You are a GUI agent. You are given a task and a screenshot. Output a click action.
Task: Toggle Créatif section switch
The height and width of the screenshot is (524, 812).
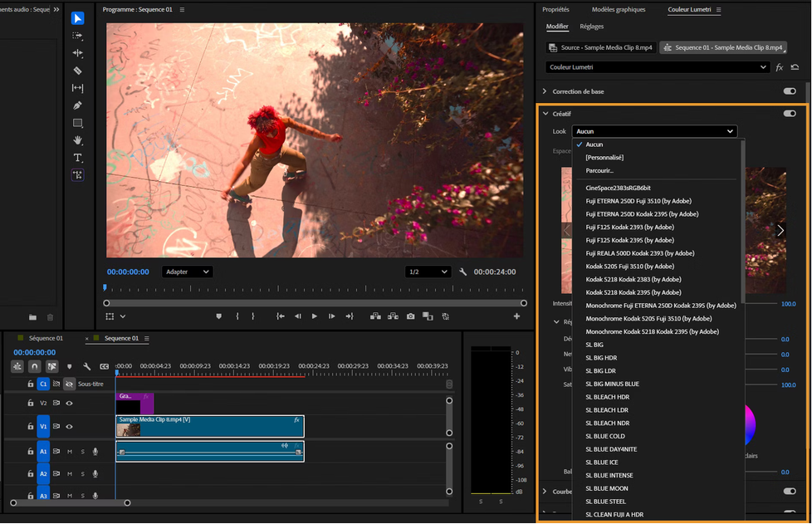pos(790,114)
